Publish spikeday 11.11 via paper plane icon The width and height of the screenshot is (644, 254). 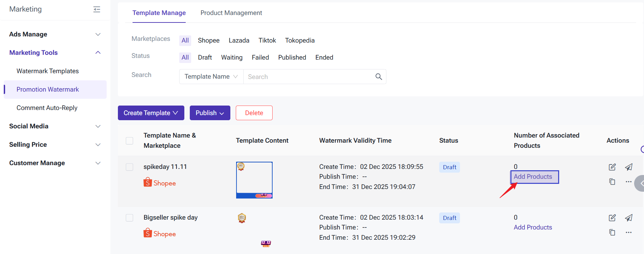point(629,167)
